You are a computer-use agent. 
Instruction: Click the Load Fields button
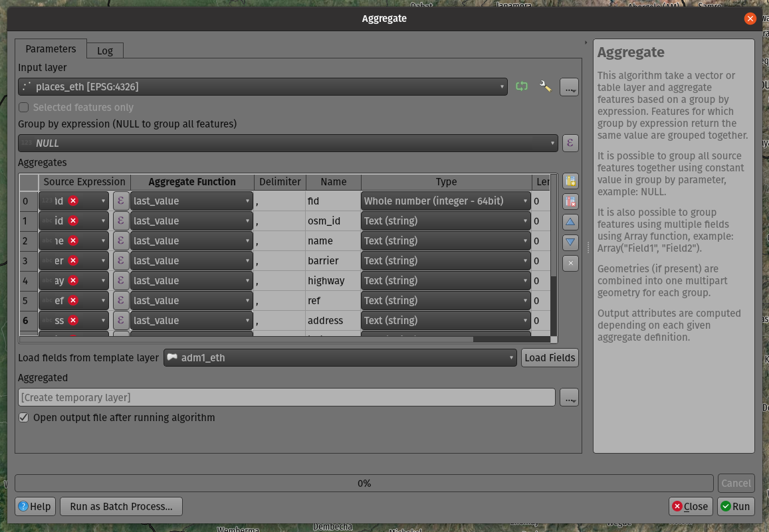click(x=549, y=357)
